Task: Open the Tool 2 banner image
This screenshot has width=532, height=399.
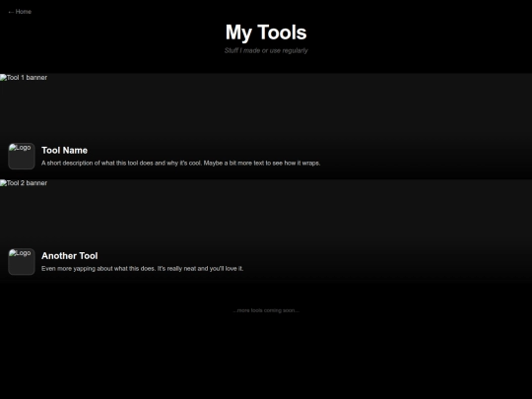Action: tap(266, 232)
